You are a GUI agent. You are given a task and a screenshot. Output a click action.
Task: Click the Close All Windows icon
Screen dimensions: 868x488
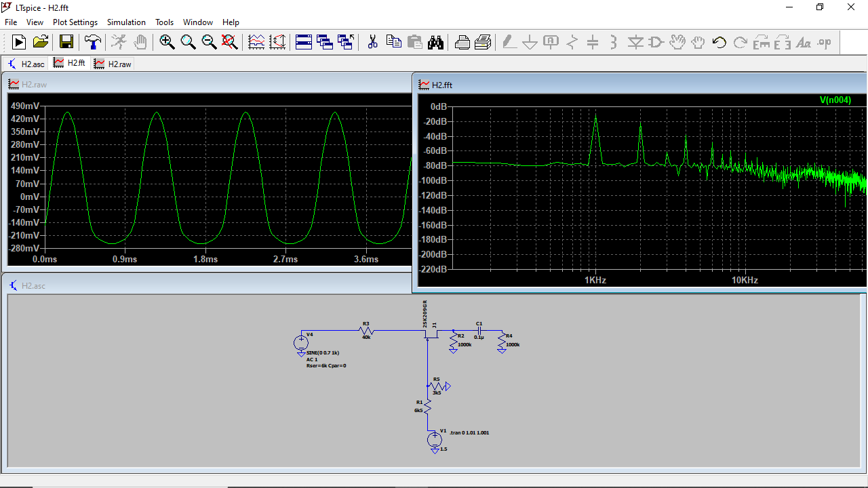click(346, 42)
